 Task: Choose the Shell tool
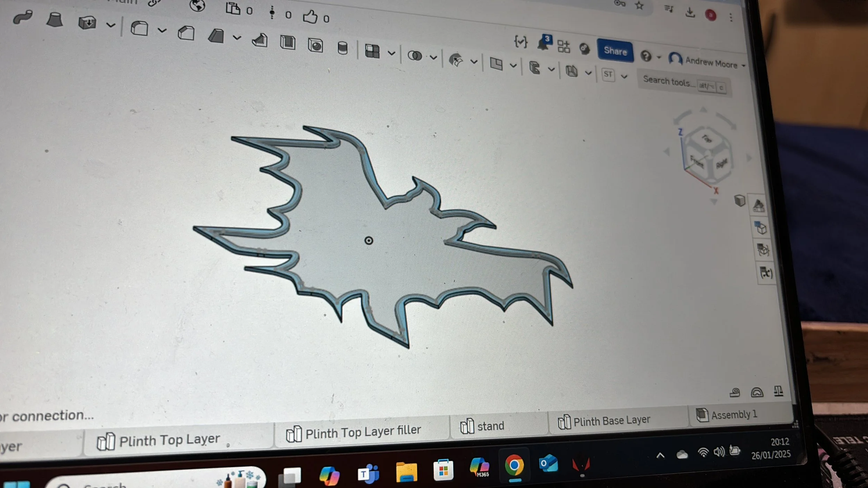[x=287, y=42]
